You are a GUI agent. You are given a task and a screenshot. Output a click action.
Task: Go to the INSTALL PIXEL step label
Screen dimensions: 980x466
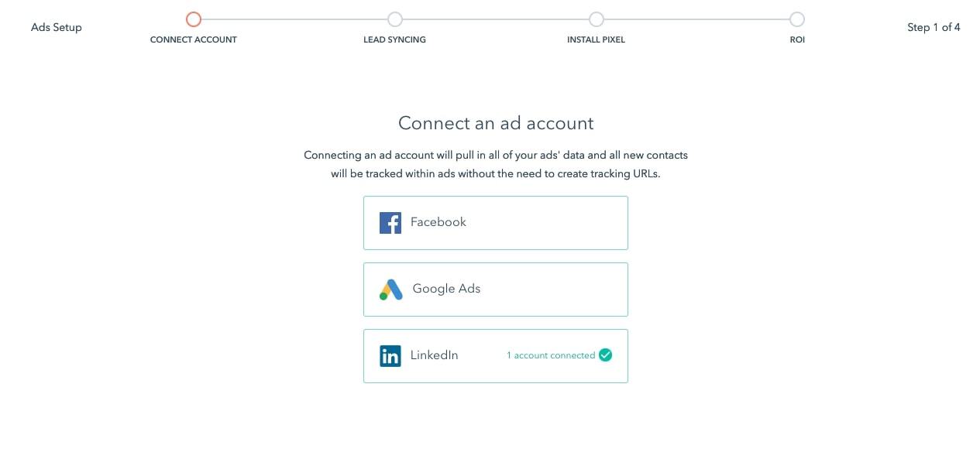click(596, 39)
